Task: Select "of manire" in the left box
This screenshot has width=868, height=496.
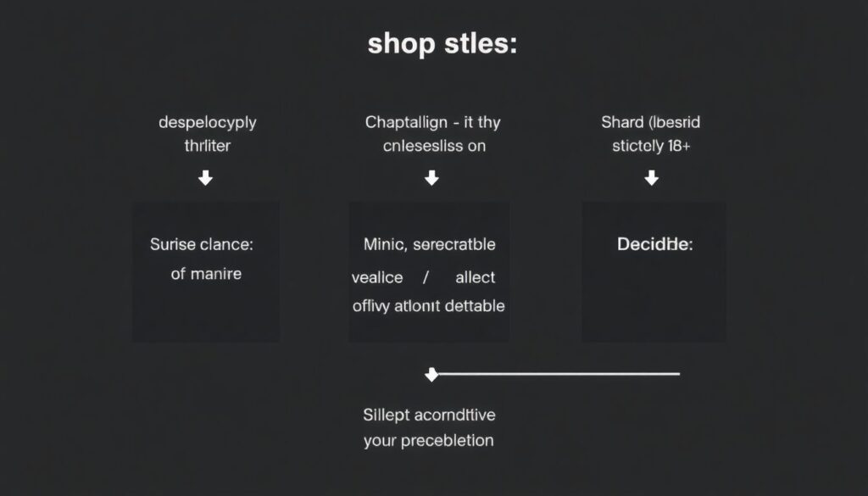Action: tap(206, 274)
